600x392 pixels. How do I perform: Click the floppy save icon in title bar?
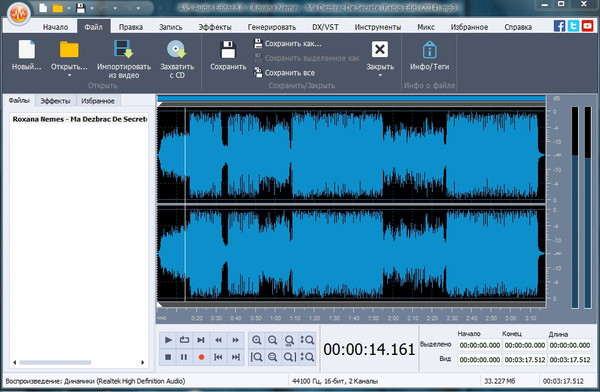click(81, 8)
